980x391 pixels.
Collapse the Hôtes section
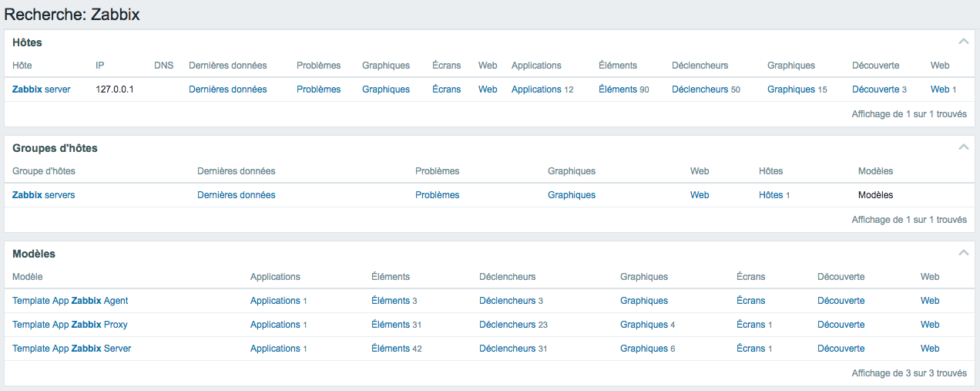(x=963, y=42)
